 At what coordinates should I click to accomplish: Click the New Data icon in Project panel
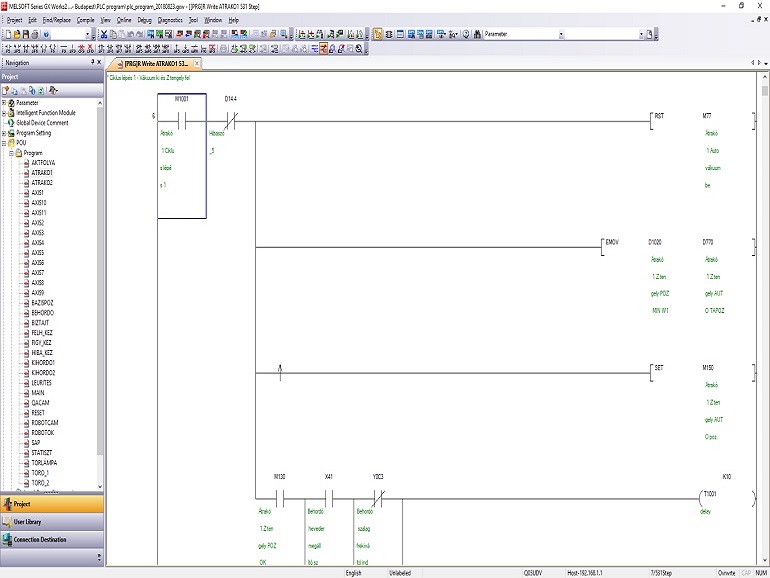pos(5,90)
